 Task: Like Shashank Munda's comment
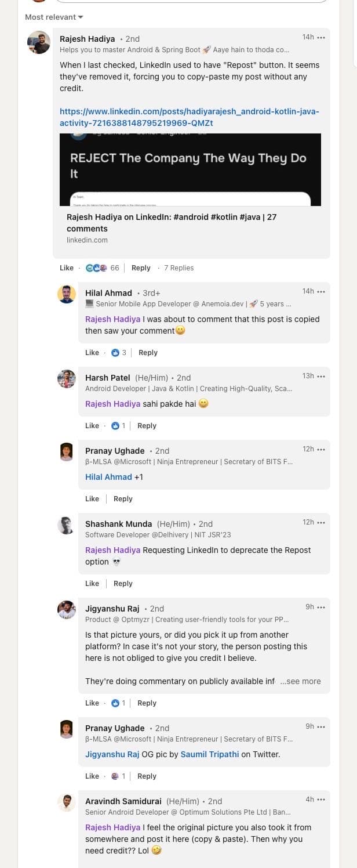point(92,584)
